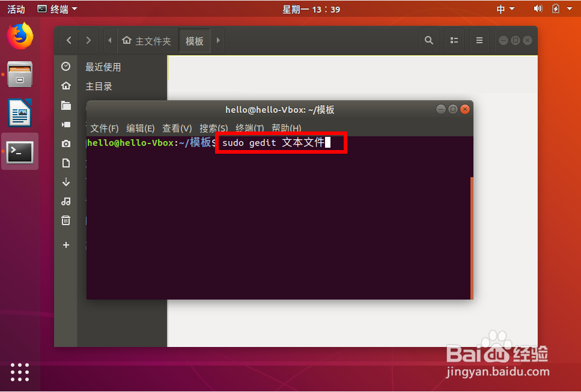The image size is (581, 392).
Task: Open the Trash icon in the sidebar
Action: (66, 220)
